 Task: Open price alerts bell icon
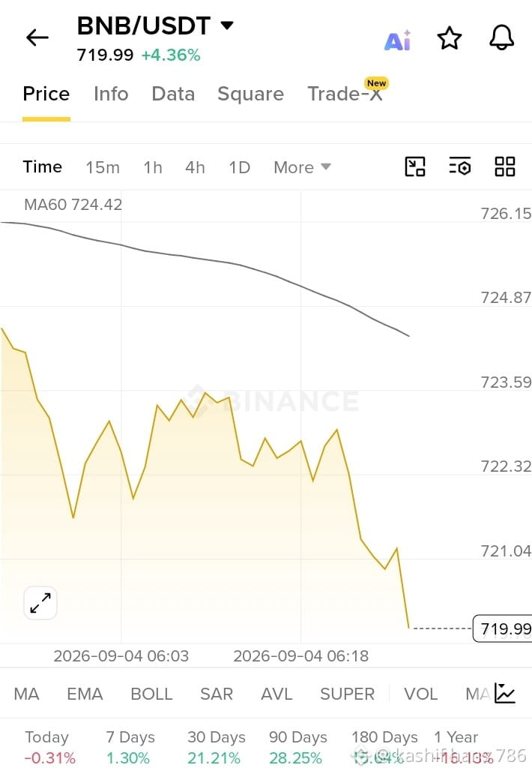501,37
